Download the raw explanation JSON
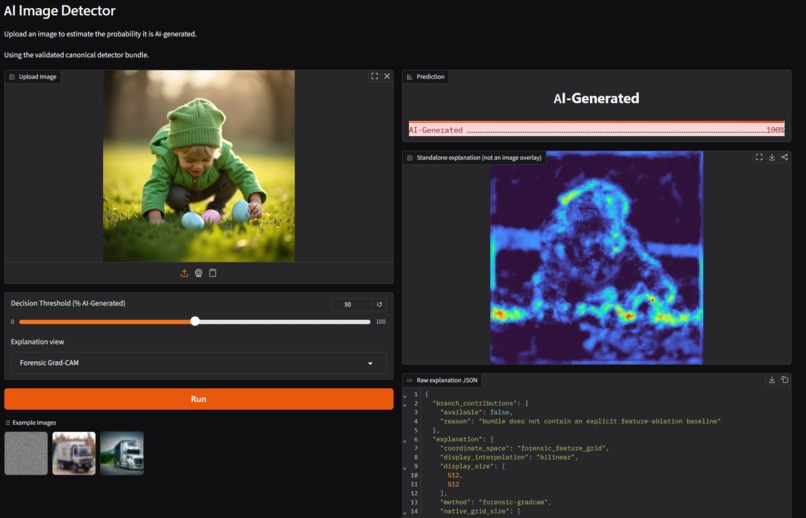This screenshot has width=806, height=518. tap(772, 380)
